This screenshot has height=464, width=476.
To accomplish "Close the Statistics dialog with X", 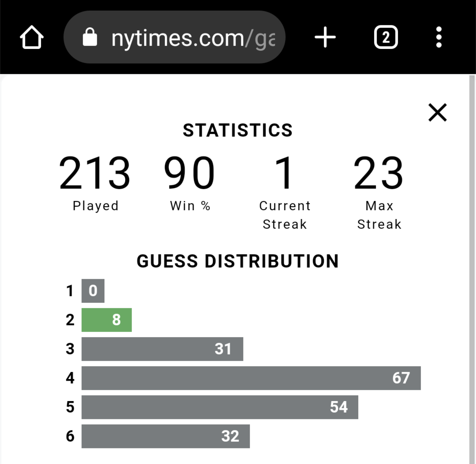I will click(437, 112).
